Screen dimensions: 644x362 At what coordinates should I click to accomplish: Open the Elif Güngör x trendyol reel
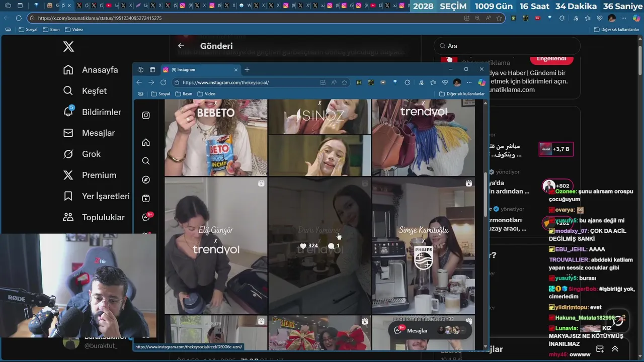click(216, 246)
